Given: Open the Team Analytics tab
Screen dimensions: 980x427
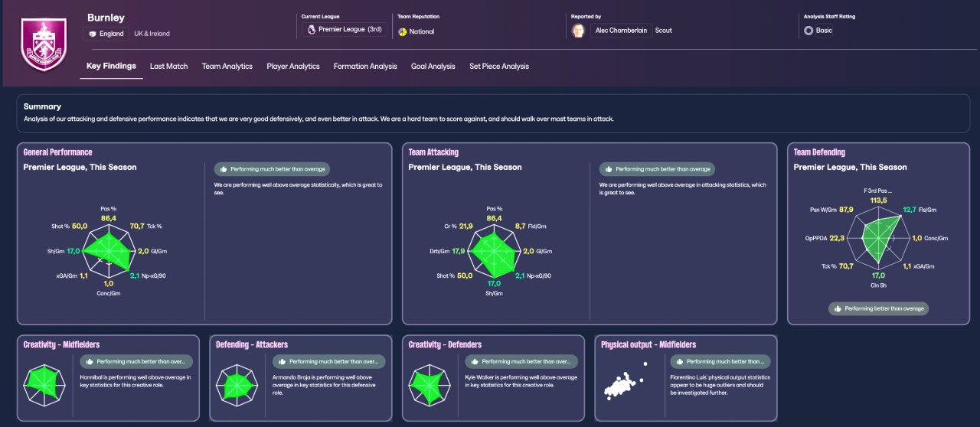Looking at the screenshot, I should tap(227, 67).
